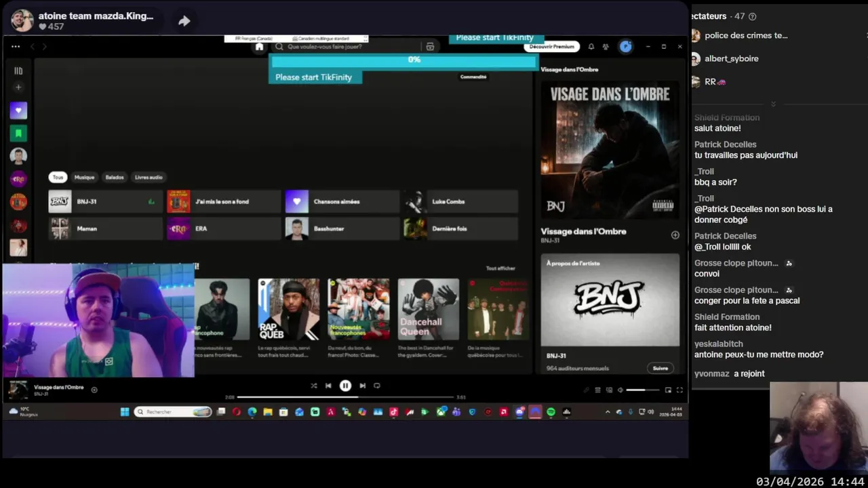Open Liked Songs heart in sidebar
The image size is (868, 488).
(x=18, y=110)
